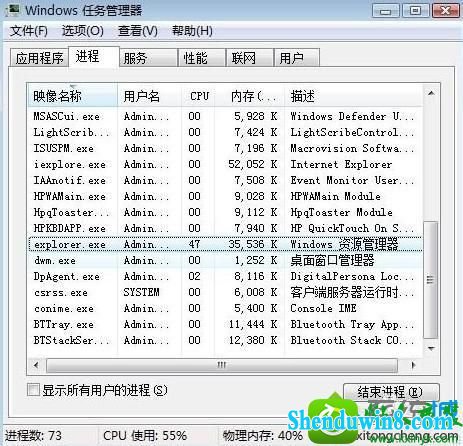
Task: Switch to the 联网 tab
Action: tap(250, 58)
